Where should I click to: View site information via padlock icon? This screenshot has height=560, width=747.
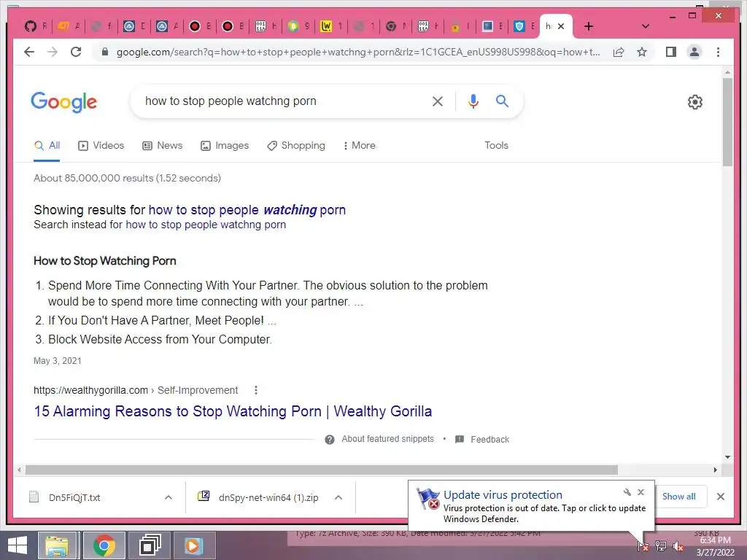click(105, 52)
